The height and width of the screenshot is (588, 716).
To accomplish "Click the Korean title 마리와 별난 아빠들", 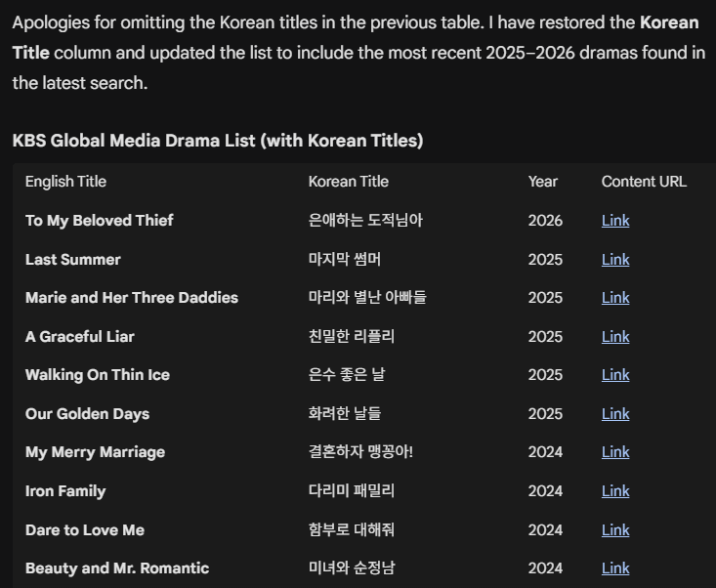I will (x=367, y=298).
